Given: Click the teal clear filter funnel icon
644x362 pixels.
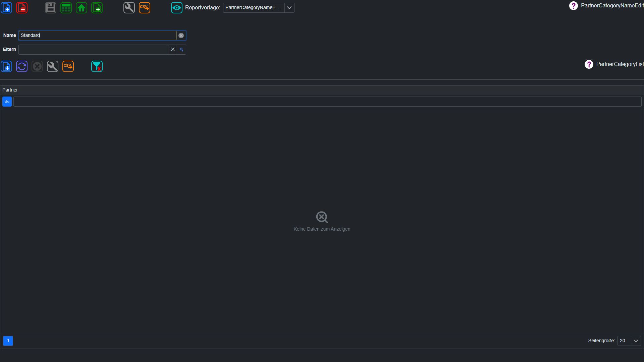Looking at the screenshot, I should (x=97, y=66).
